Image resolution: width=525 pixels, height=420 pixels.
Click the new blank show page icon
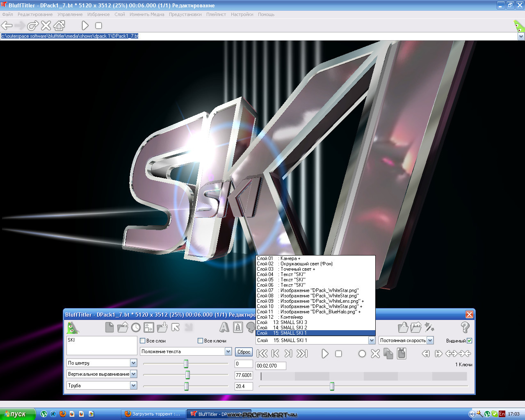pyautogui.click(x=110, y=327)
